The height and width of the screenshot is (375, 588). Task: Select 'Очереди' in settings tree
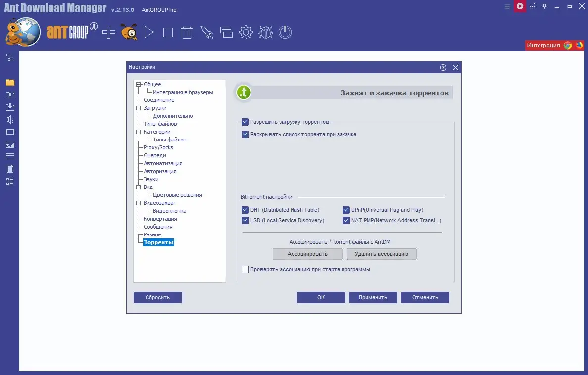(x=155, y=156)
